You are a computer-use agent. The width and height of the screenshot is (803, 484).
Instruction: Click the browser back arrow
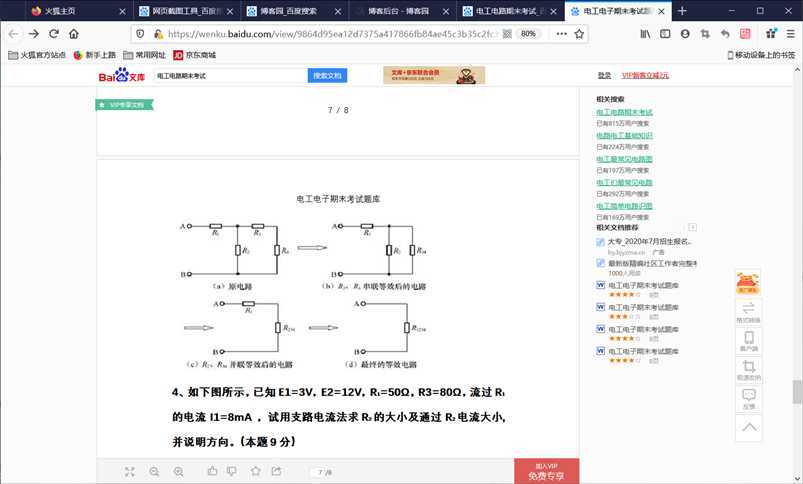coord(14,34)
